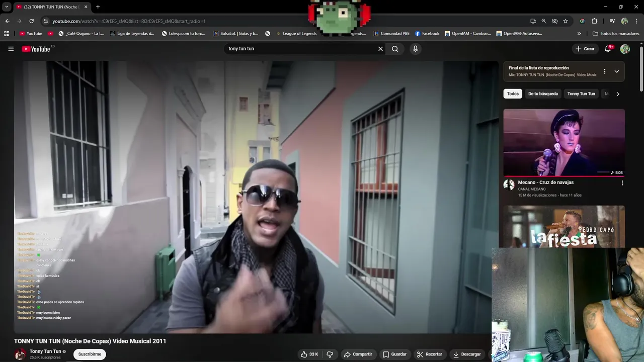
Task: Reload the YouTube page
Action: 31,21
